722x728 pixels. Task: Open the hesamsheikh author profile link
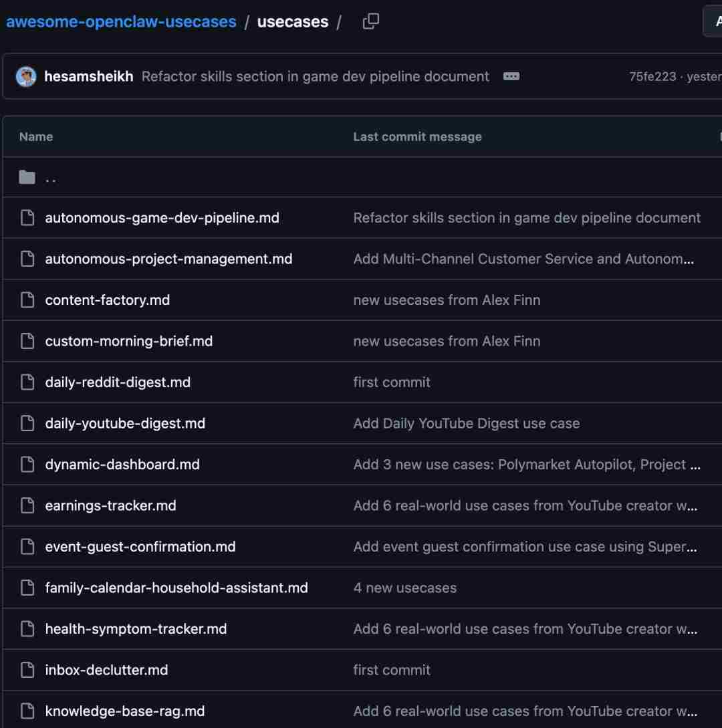coord(88,76)
